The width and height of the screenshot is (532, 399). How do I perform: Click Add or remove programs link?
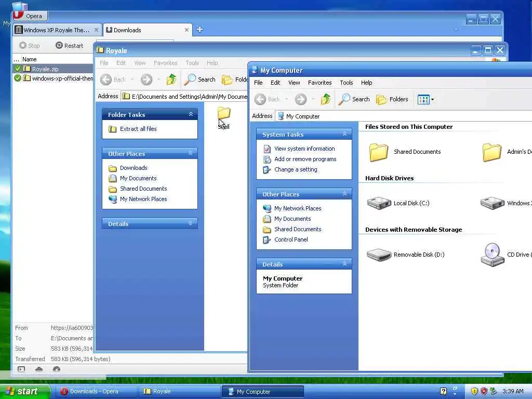pyautogui.click(x=305, y=159)
